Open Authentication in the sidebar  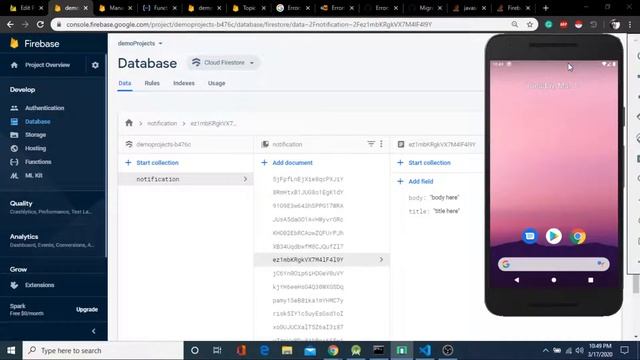click(44, 108)
